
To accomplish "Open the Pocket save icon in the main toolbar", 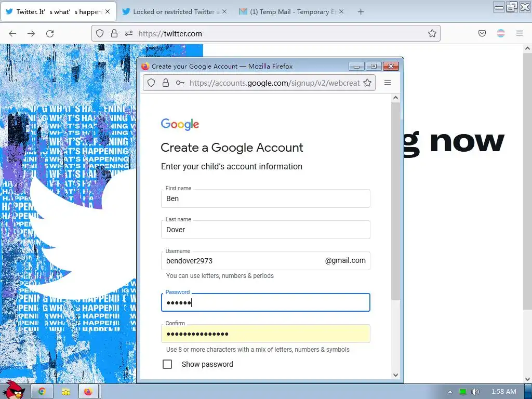I will [x=482, y=33].
